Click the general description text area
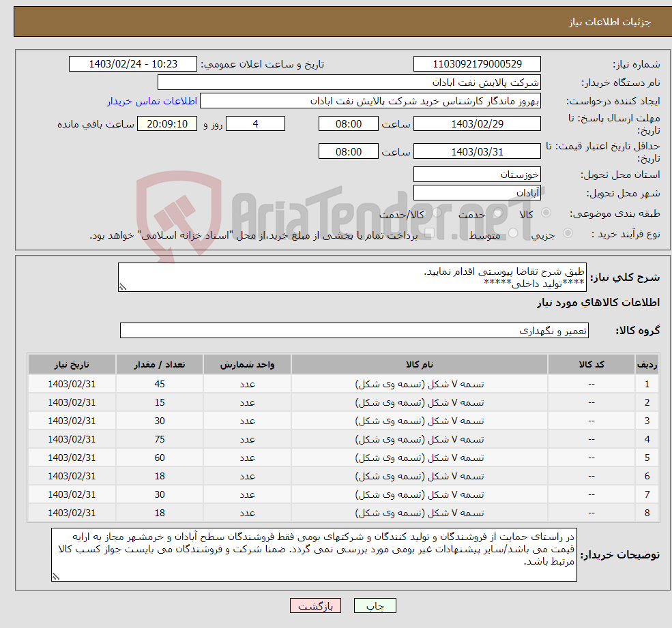Screen dimensions: 672x628 pos(352,277)
